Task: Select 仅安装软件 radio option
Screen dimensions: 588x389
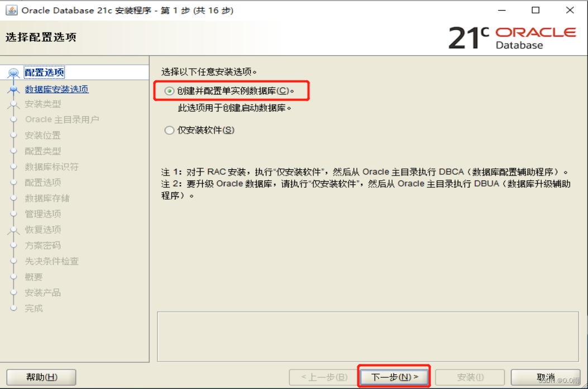Action: pyautogui.click(x=169, y=130)
